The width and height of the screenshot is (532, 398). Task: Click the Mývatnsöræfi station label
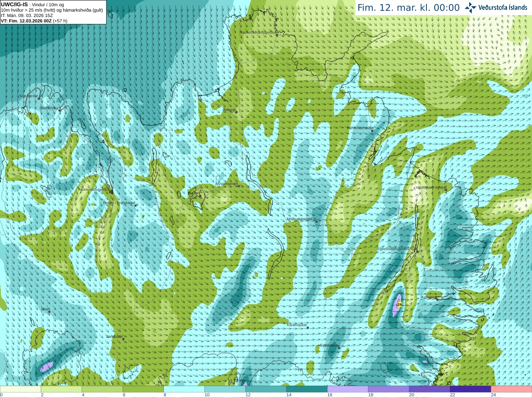[227, 184]
